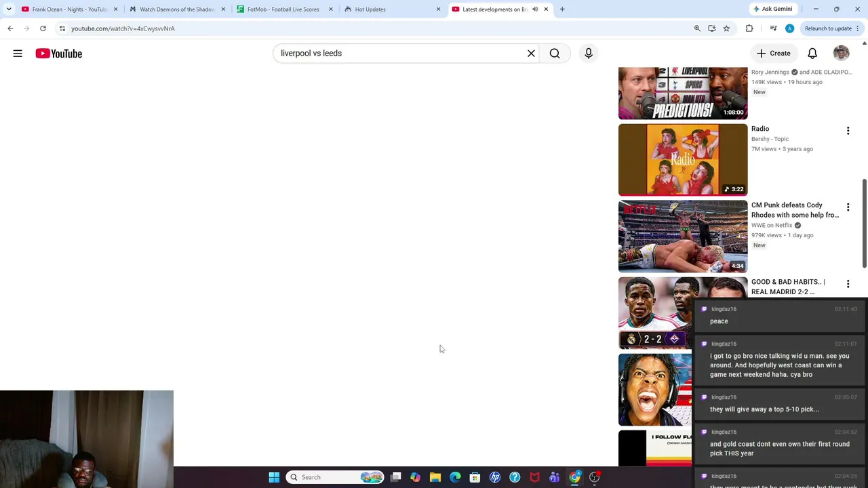This screenshot has height=488, width=868.
Task: Open Microsoft Store from taskbar
Action: point(475,477)
